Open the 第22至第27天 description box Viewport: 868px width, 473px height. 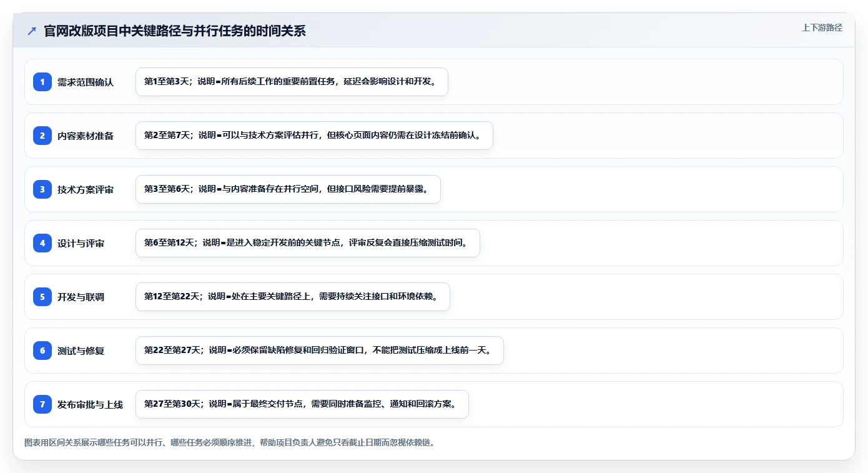[319, 351]
